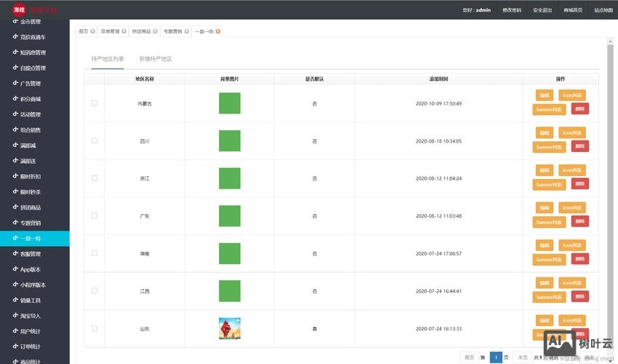Select the checkbox for the 山东 row
618x364 pixels.
point(94,328)
